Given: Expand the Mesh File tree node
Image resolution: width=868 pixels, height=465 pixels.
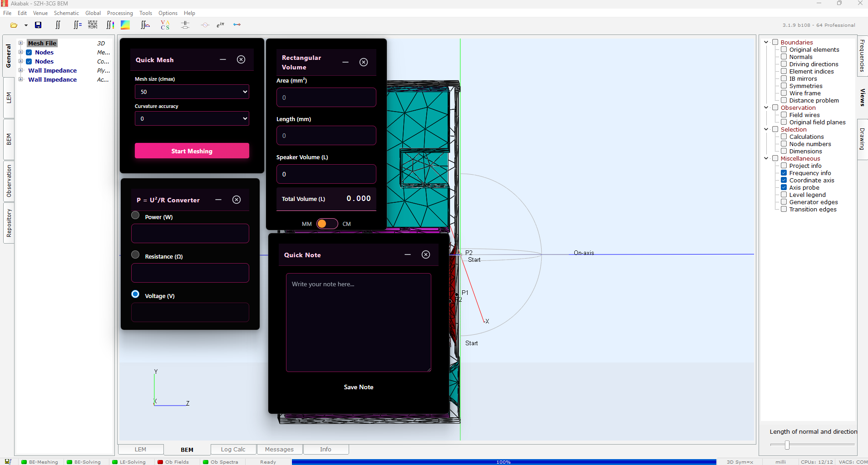Looking at the screenshot, I should 21,43.
